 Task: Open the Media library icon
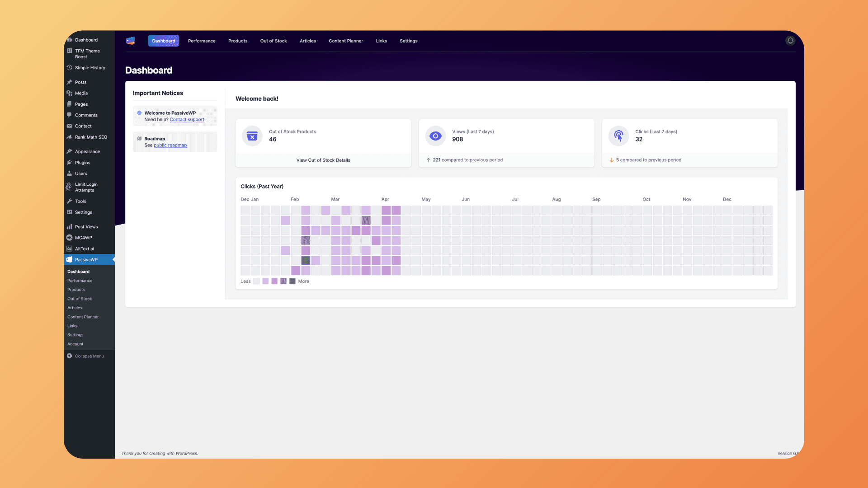(x=70, y=93)
